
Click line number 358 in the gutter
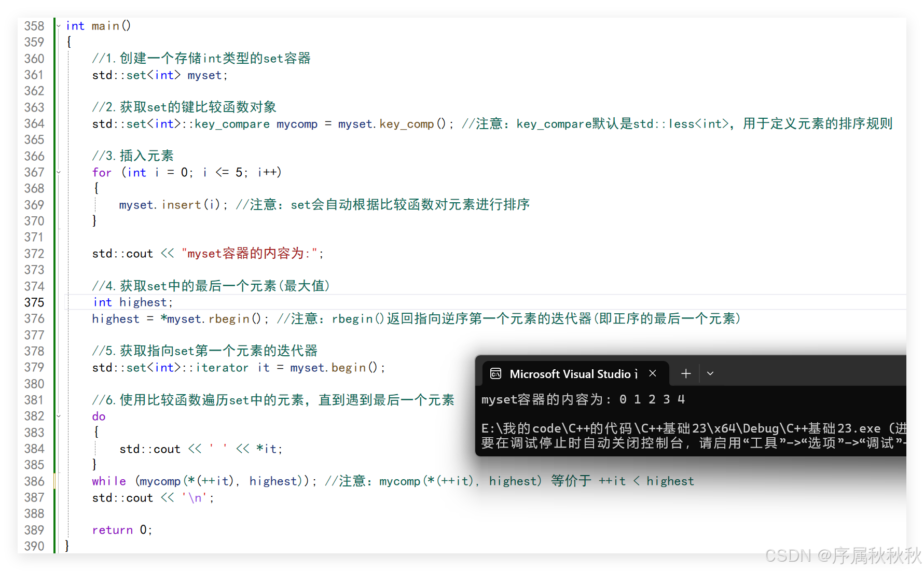coord(34,26)
